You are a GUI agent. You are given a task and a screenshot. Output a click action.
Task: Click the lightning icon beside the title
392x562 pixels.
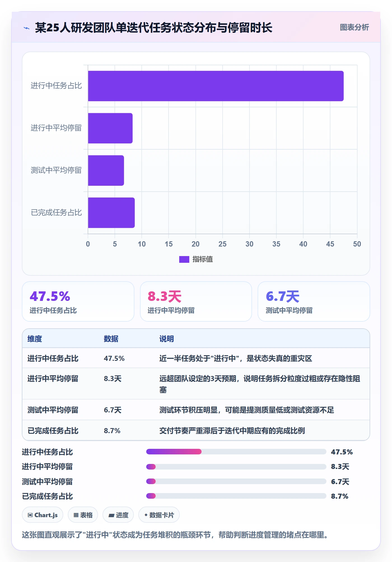pyautogui.click(x=27, y=28)
